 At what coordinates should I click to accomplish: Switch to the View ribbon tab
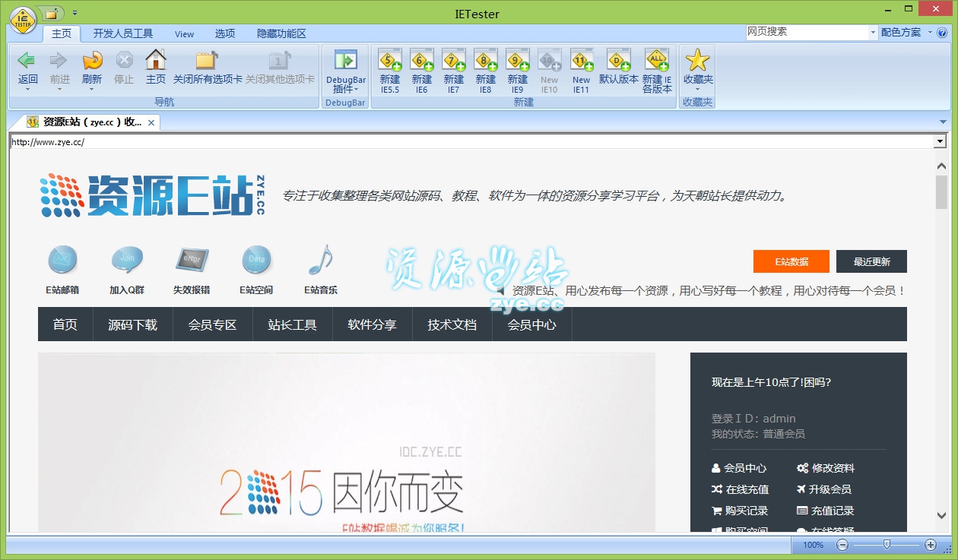(184, 33)
